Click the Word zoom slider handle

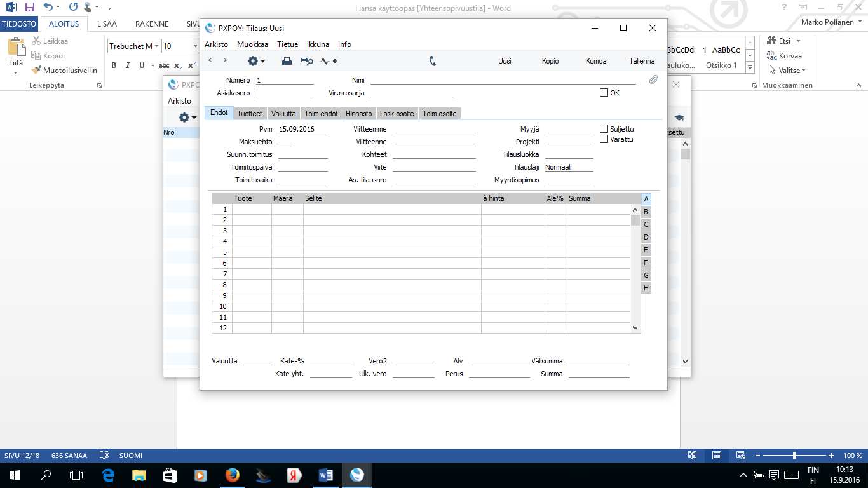click(794, 456)
